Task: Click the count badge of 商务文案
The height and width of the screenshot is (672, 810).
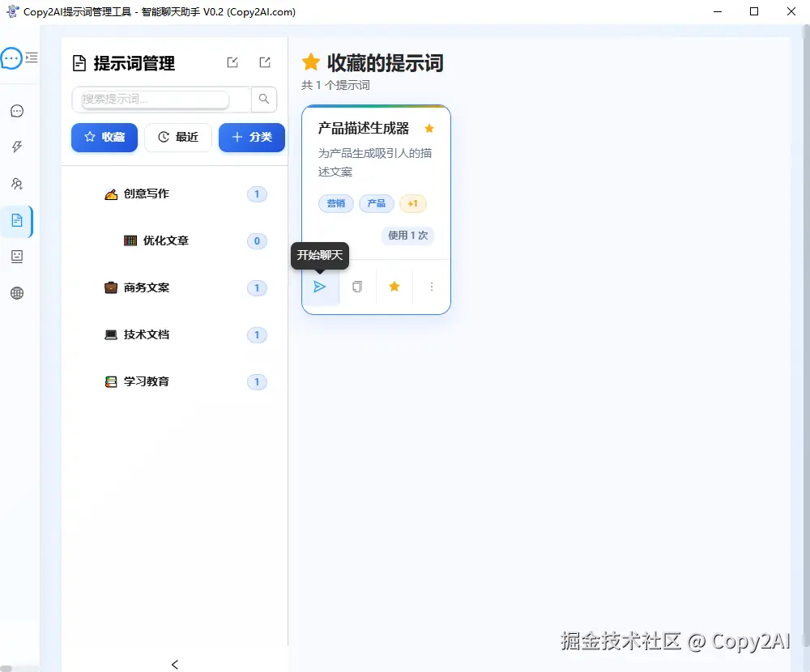Action: pos(257,288)
